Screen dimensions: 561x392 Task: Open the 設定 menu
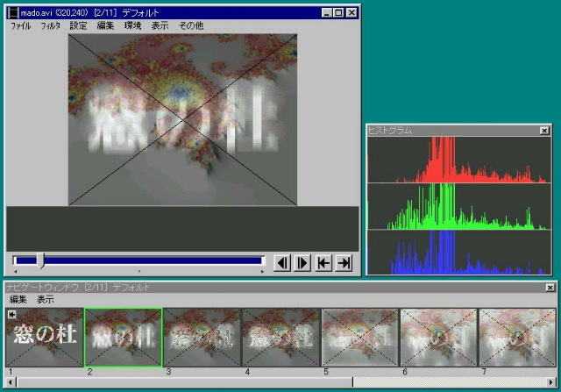[78, 25]
